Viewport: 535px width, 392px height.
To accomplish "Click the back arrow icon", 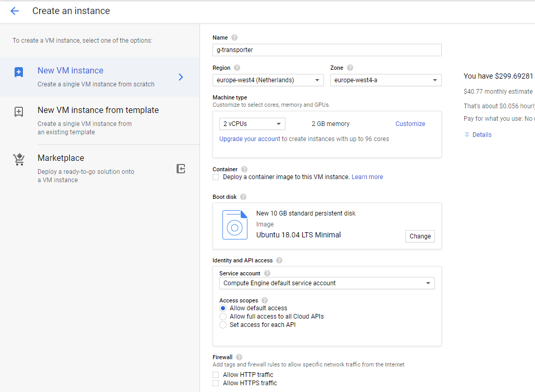I will click(15, 11).
